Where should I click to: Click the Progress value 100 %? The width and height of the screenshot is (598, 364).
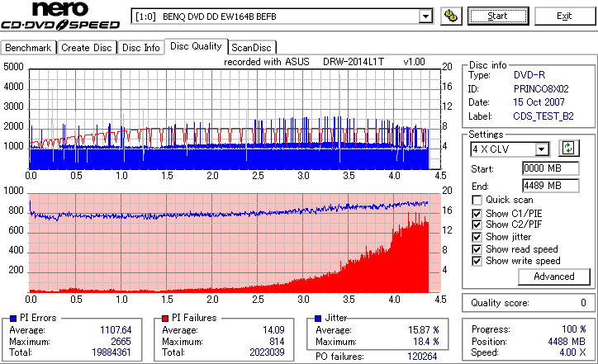pyautogui.click(x=573, y=329)
